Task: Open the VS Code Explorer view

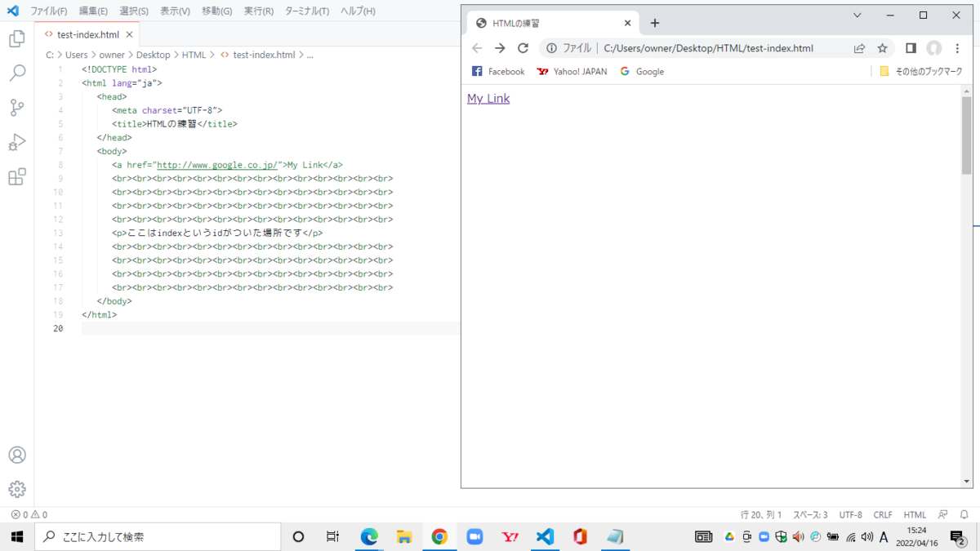Action: coord(16,38)
